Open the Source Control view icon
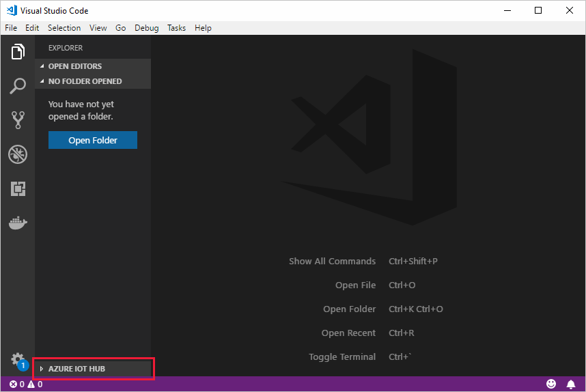The image size is (586, 392). click(x=18, y=120)
